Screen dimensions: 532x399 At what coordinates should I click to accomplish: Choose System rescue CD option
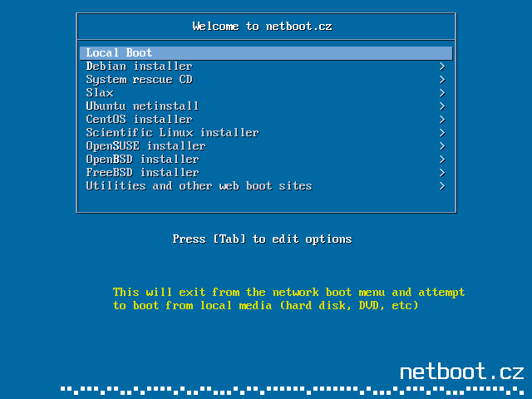[139, 80]
